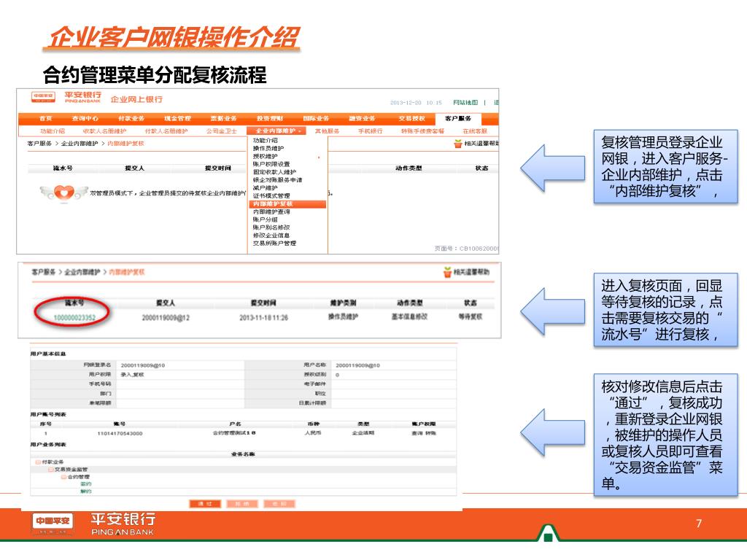Image resolution: width=747 pixels, height=560 pixels.
Task: Open 转账手续费套餐 in the sub navigation
Action: [422, 131]
